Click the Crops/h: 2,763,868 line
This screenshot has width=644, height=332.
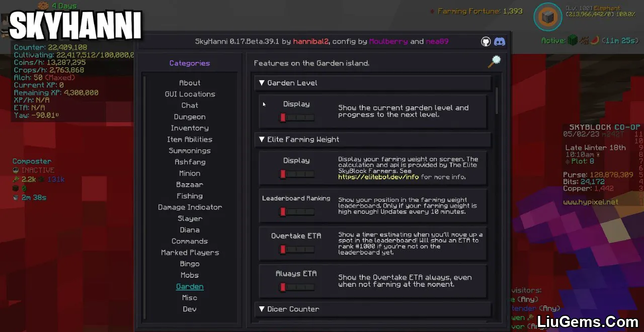[x=49, y=70]
